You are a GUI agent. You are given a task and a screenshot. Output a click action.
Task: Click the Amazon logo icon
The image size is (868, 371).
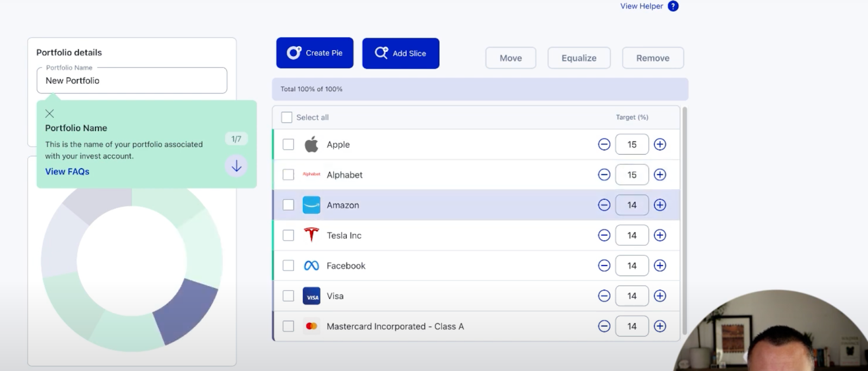click(311, 205)
